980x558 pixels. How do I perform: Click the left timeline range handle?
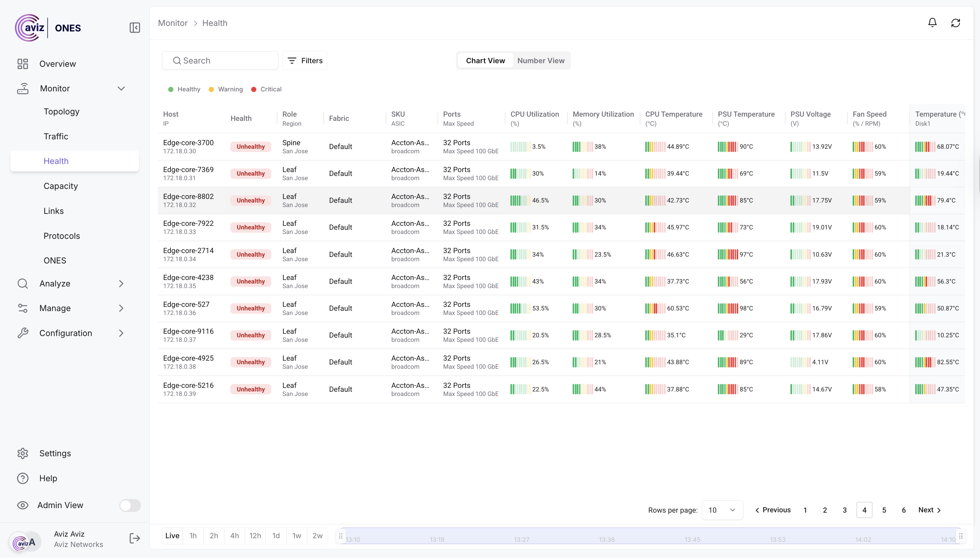click(x=341, y=536)
